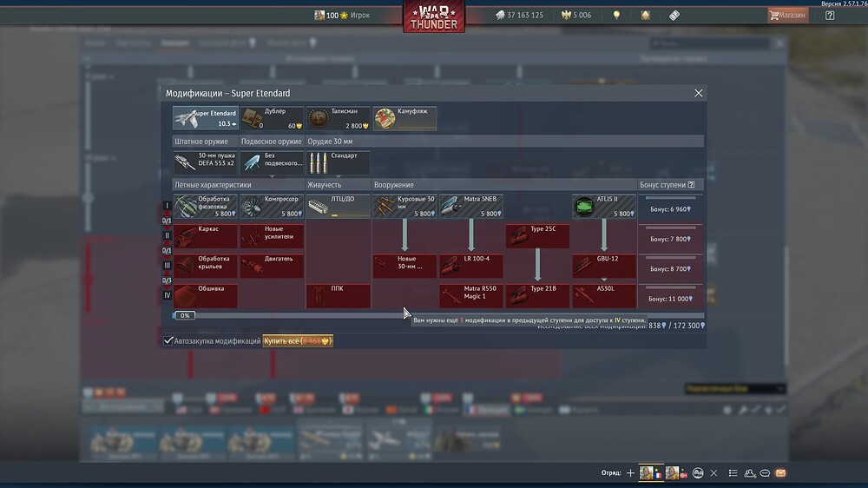Select LR 100-4 rocket modification
The image size is (868, 488).
click(x=471, y=266)
